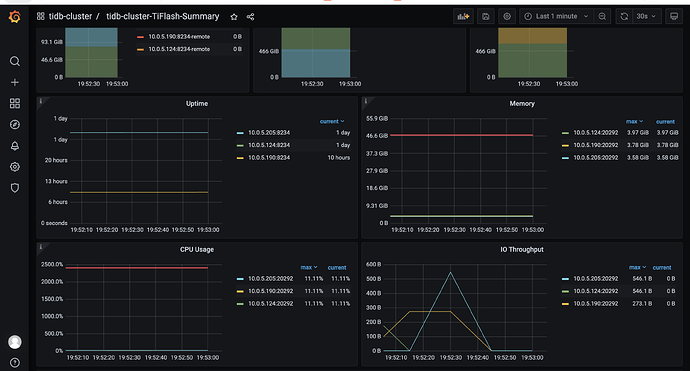Toggle 10.0.5.205:20292 in CPU Usage legend

[271, 279]
